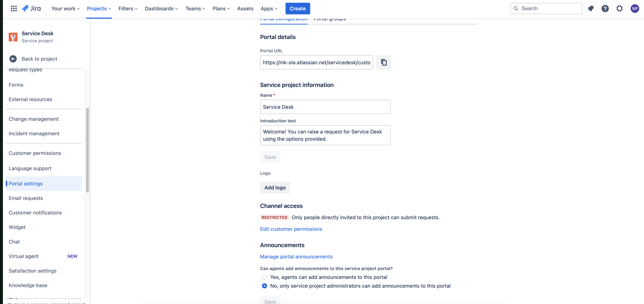Select 'Yes, agents can add announcements' radio
Screen dimensions: 644x304
pos(264,277)
